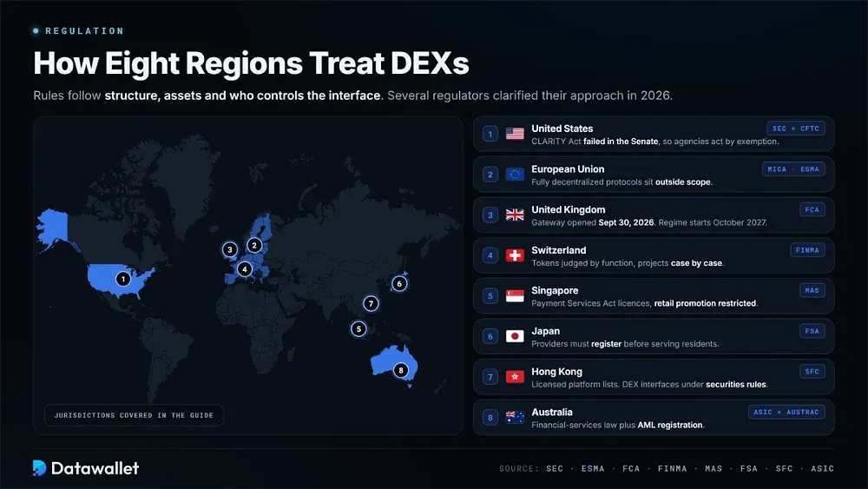The height and width of the screenshot is (489, 868).
Task: Click the ASIC + AUSTRAC tag
Action: coord(786,412)
